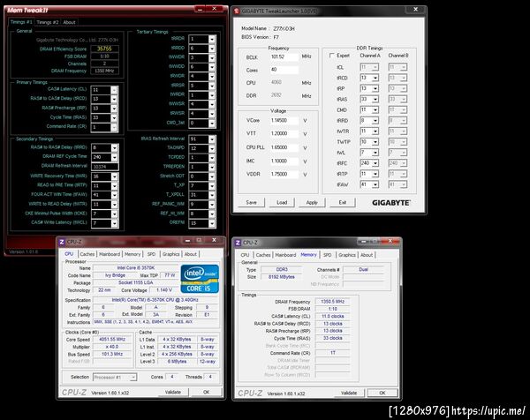
Task: Expand the WRITE Recovery Time (tWR) dropdown
Action: (115, 176)
